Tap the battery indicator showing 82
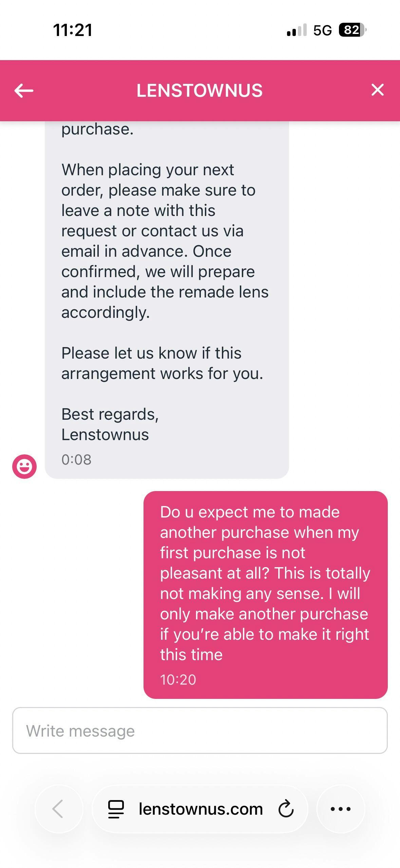This screenshot has width=400, height=868. 353,30
